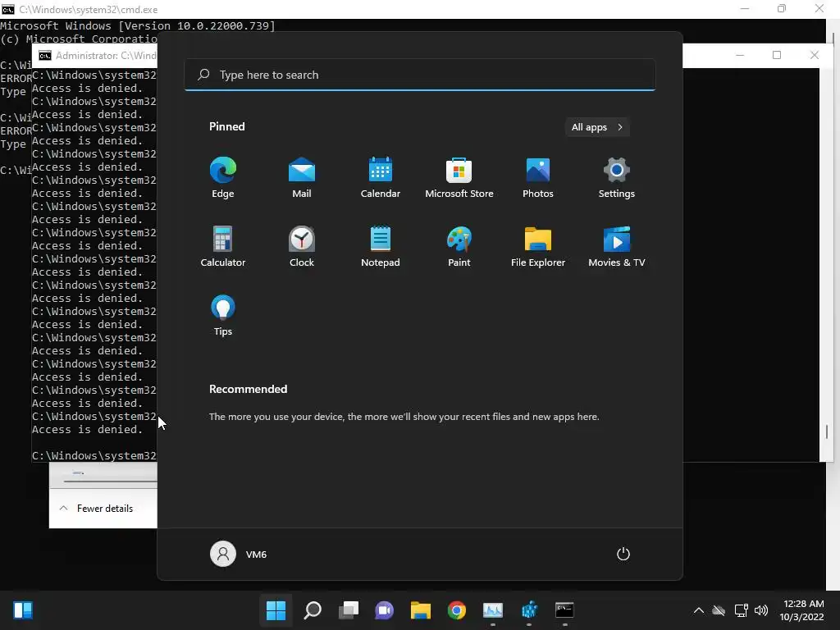This screenshot has width=840, height=630.
Task: Open Settings from pinned apps
Action: tap(617, 178)
